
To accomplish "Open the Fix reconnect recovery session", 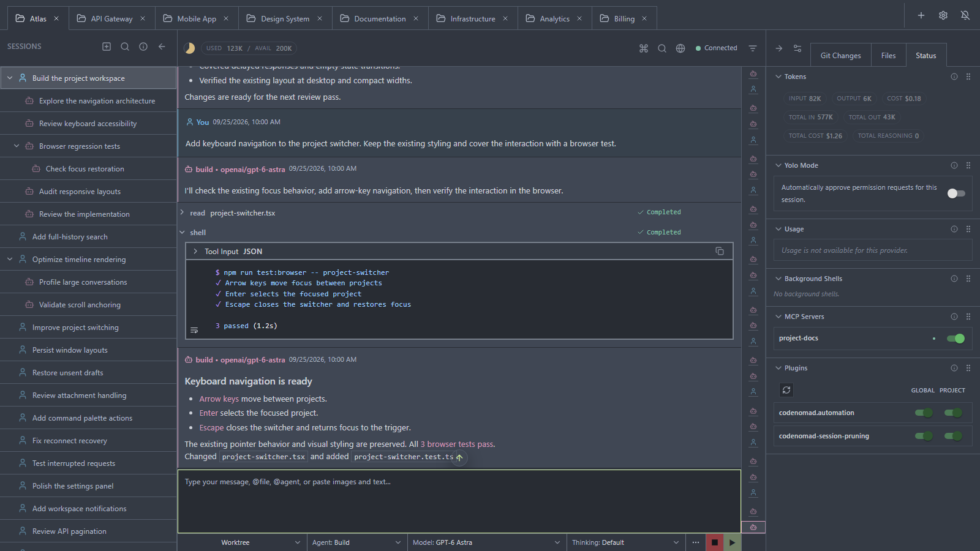I will point(88,441).
